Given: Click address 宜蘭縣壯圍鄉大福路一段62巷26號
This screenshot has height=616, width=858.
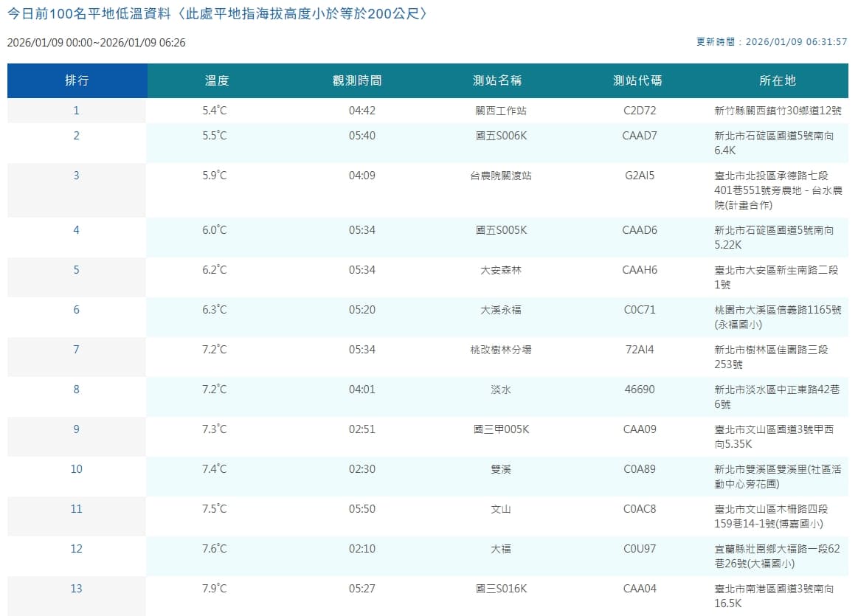Looking at the screenshot, I should (777, 556).
